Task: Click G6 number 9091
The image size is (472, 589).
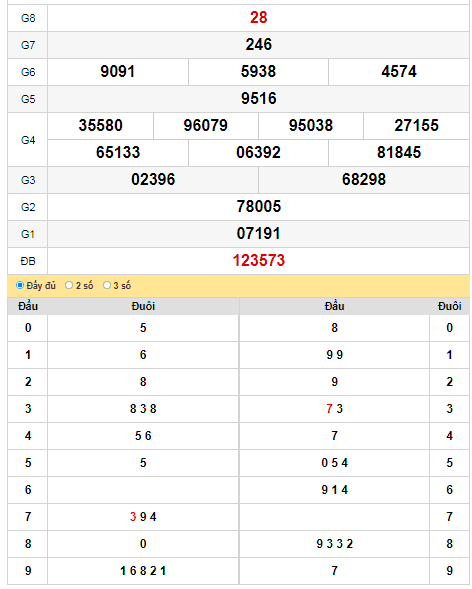Action: click(118, 72)
